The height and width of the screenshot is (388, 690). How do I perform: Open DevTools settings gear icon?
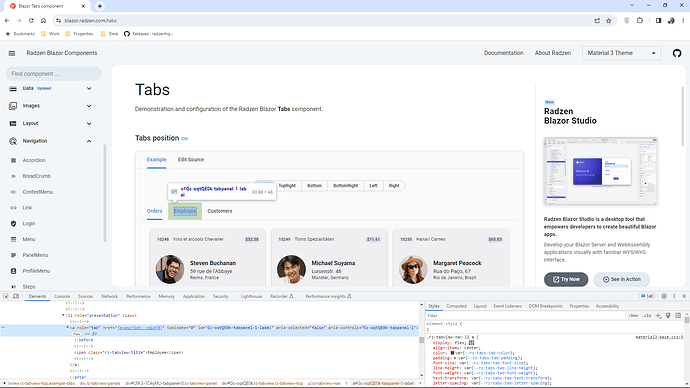point(664,296)
